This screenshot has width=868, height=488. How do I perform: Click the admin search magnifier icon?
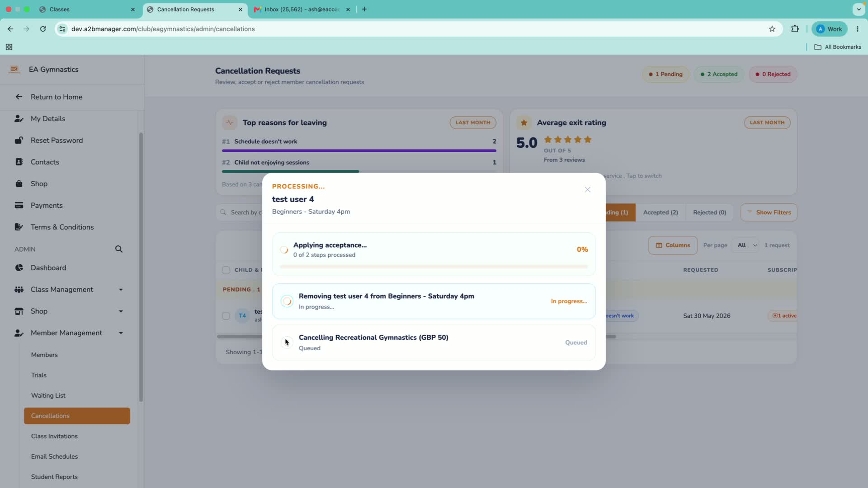(118, 249)
